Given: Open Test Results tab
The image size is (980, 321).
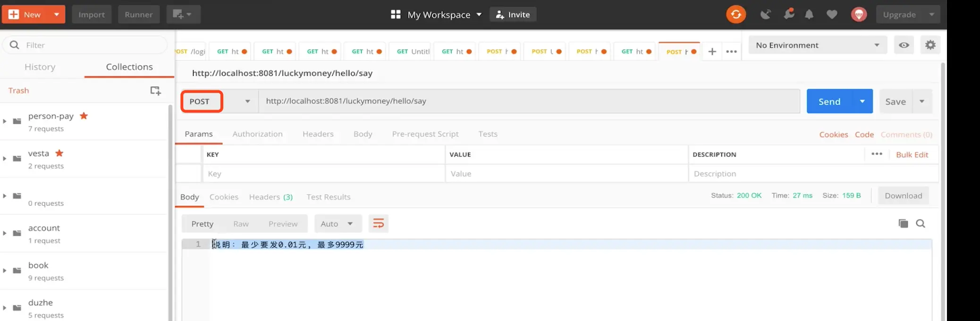Looking at the screenshot, I should pyautogui.click(x=329, y=197).
